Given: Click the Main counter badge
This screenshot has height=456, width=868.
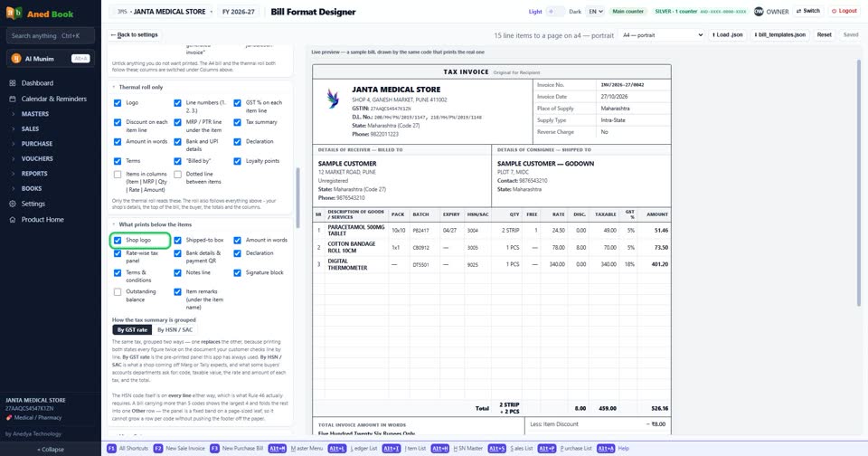Looking at the screenshot, I should [x=627, y=11].
